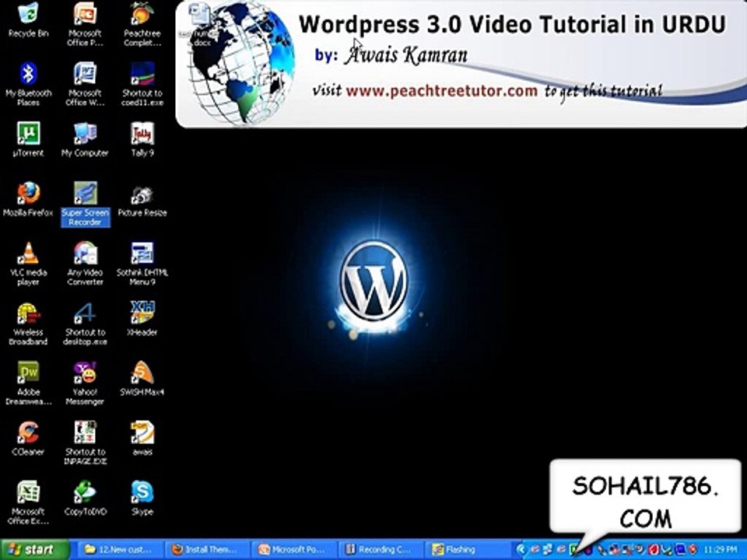Select the .docx file icon on desktop

click(x=200, y=25)
